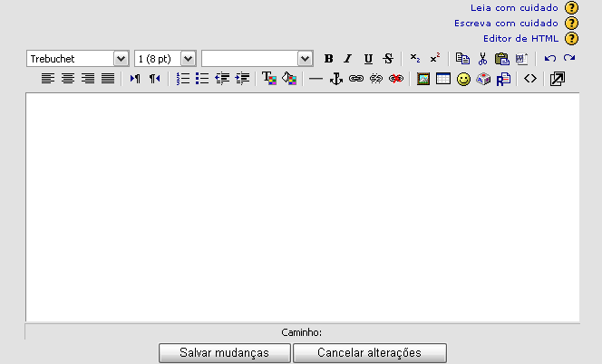Click the search and replace icon

pos(503,79)
